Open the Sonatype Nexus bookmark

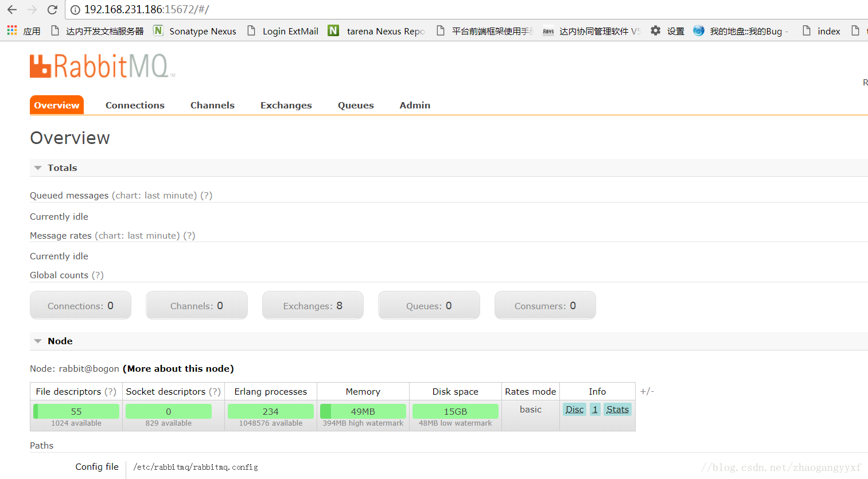point(195,31)
